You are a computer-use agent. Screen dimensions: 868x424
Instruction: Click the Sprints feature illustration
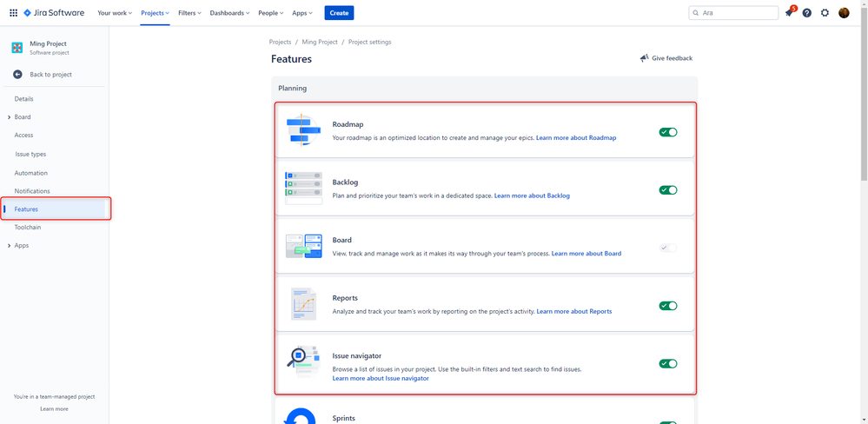pyautogui.click(x=299, y=417)
